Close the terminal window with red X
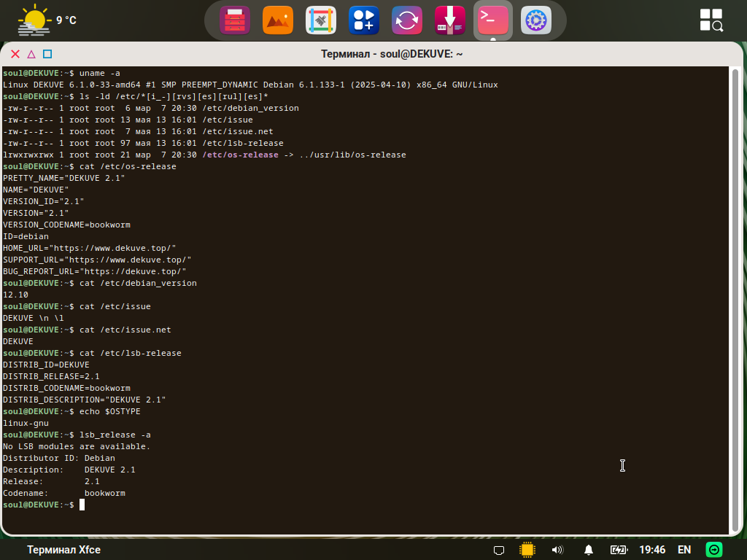This screenshot has height=560, width=747. (x=15, y=54)
